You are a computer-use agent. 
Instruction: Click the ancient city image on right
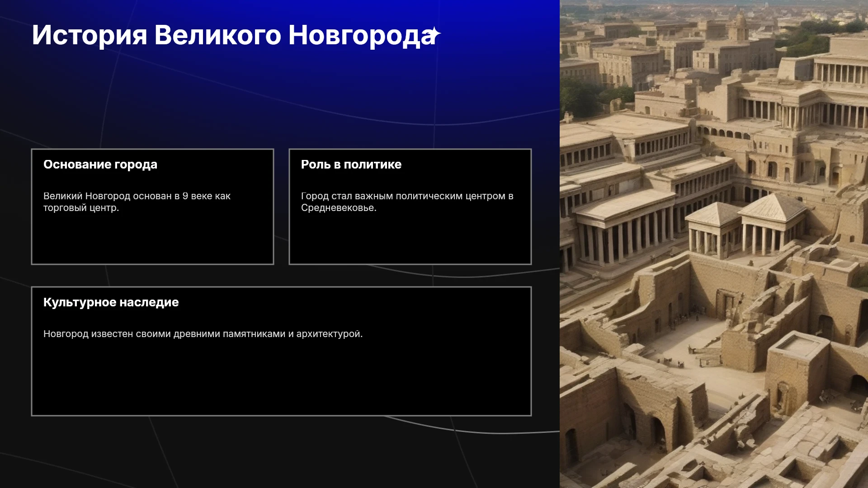click(714, 244)
